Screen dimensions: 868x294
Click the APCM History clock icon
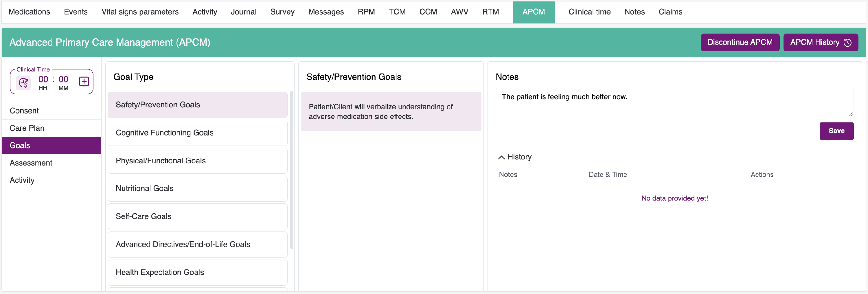(x=848, y=43)
